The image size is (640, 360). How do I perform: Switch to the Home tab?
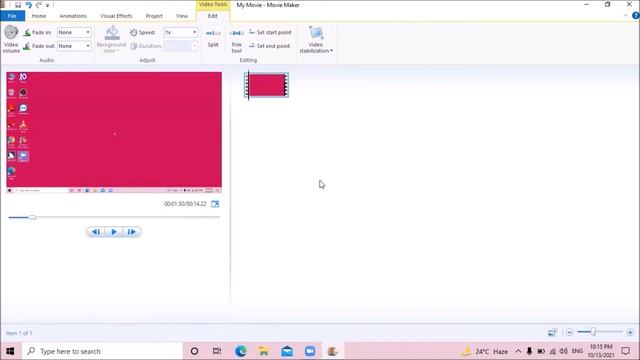pyautogui.click(x=39, y=16)
